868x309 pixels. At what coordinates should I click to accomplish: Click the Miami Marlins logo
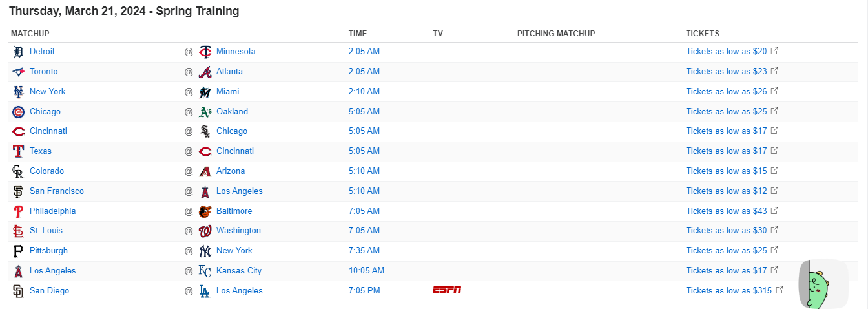click(205, 92)
